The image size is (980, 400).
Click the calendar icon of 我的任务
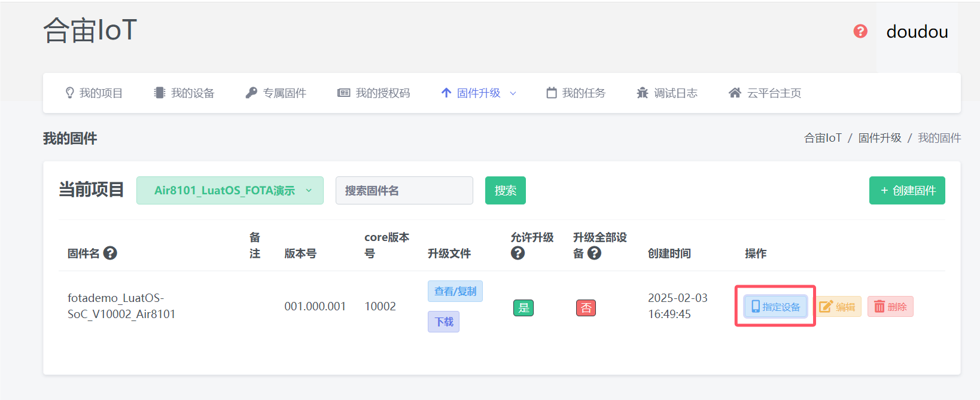point(552,93)
